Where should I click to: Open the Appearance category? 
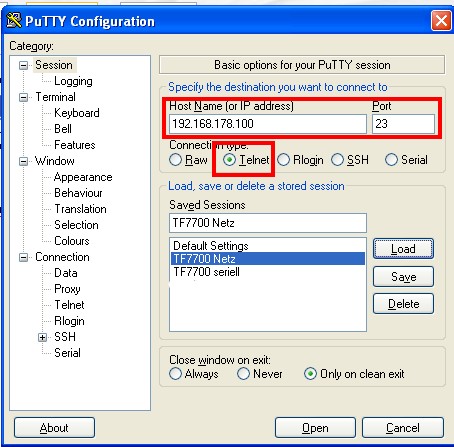(83, 177)
